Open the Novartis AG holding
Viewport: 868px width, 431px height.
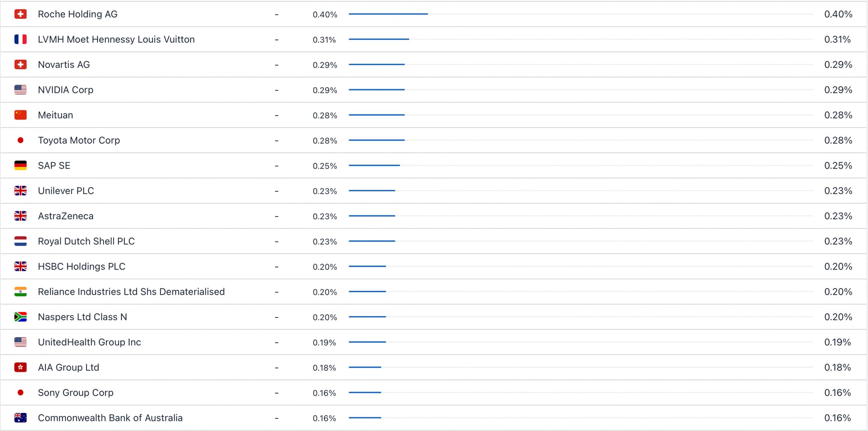(x=64, y=65)
